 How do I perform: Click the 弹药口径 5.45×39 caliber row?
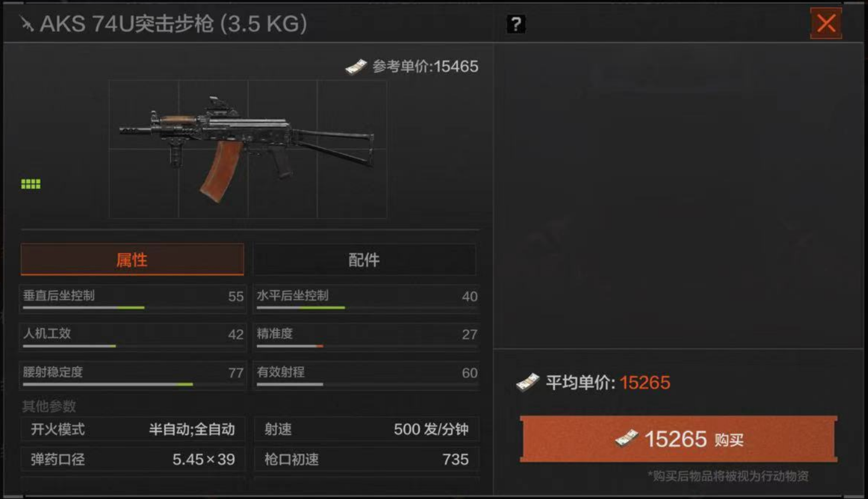pos(133,459)
